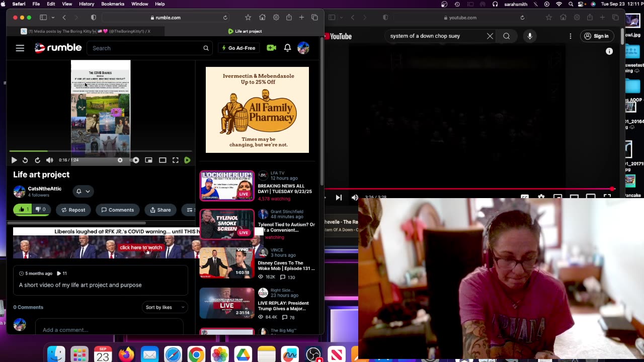Open Rumble player settings gear
Viewport: 644px width, 362px height.
pyautogui.click(x=120, y=160)
